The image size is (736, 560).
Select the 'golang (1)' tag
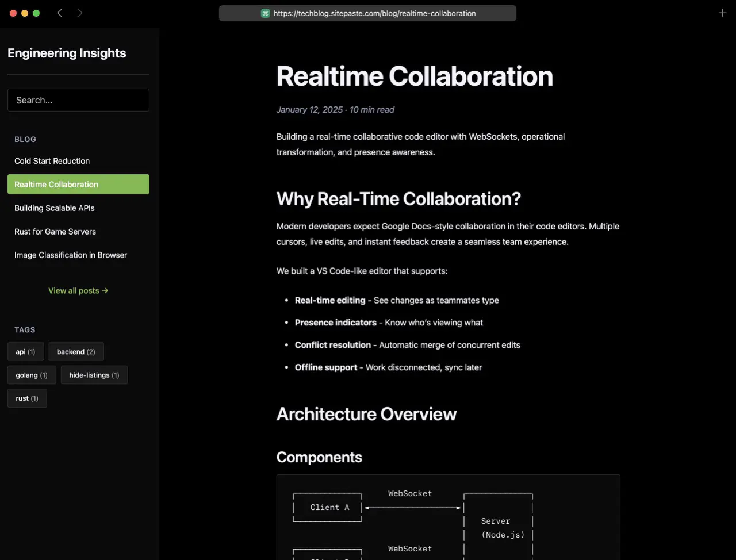(32, 375)
